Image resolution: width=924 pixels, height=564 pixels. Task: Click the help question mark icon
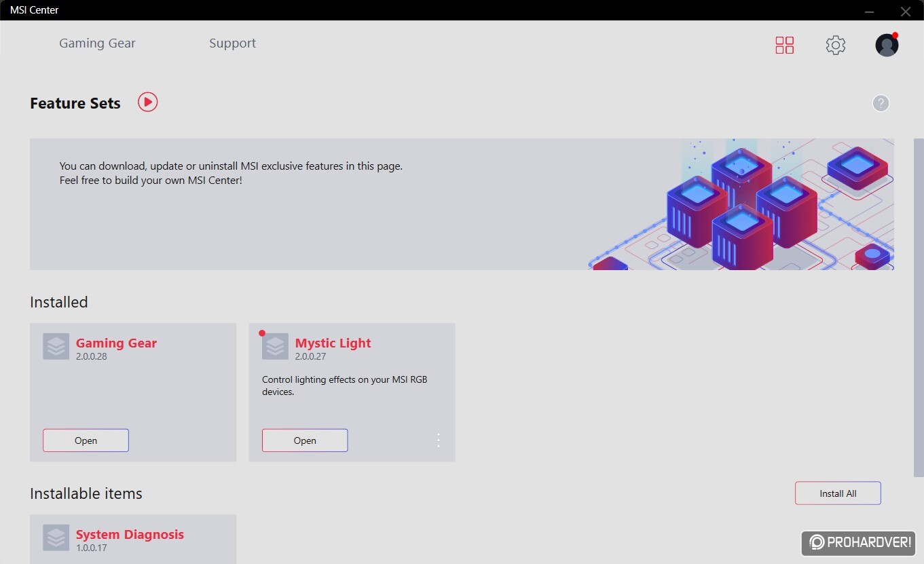pos(881,103)
